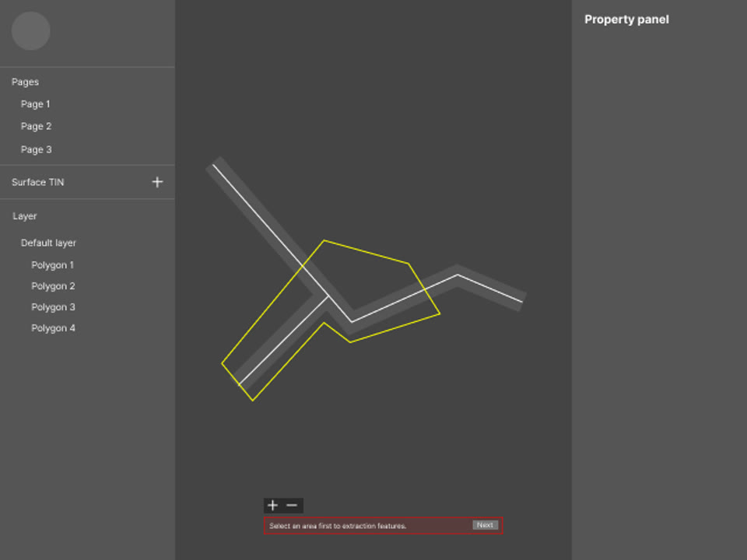
Task: Click the 'Select an area first' message
Action: 338,526
